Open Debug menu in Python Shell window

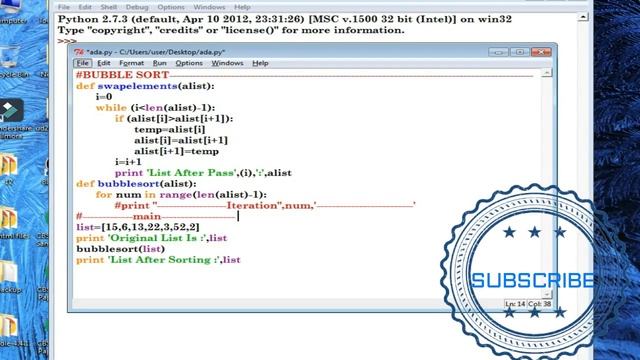click(137, 7)
